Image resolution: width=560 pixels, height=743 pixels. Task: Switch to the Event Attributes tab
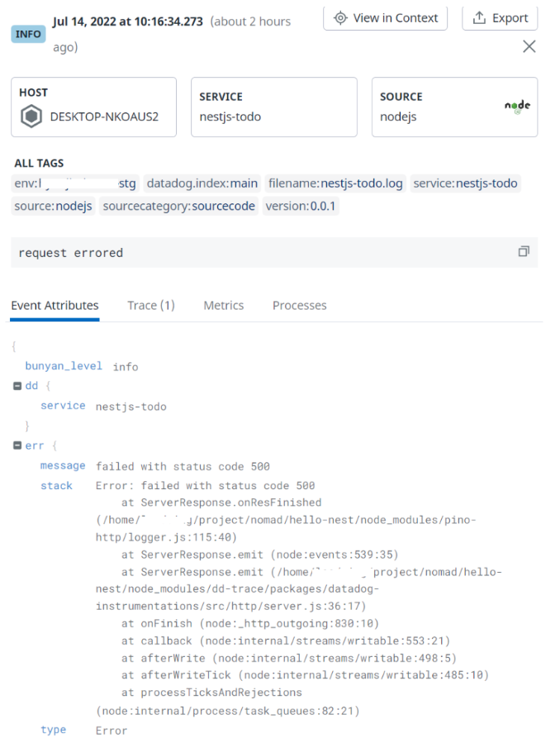[x=55, y=306]
